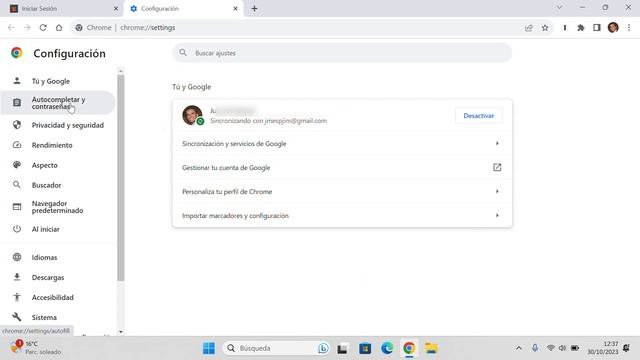
Task: Select Rendimiento in the sidebar
Action: pyautogui.click(x=52, y=145)
